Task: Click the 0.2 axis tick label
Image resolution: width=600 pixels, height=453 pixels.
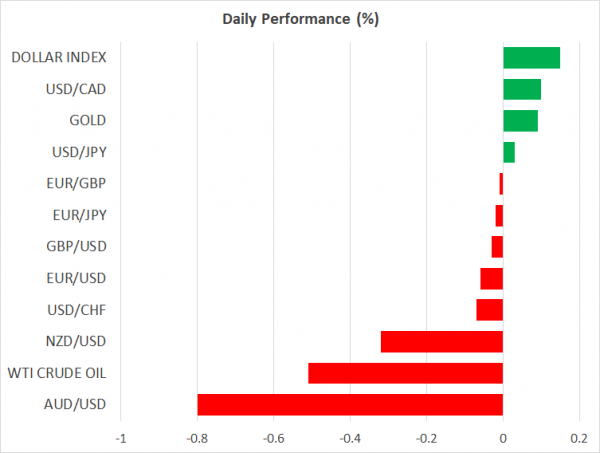Action: click(579, 438)
